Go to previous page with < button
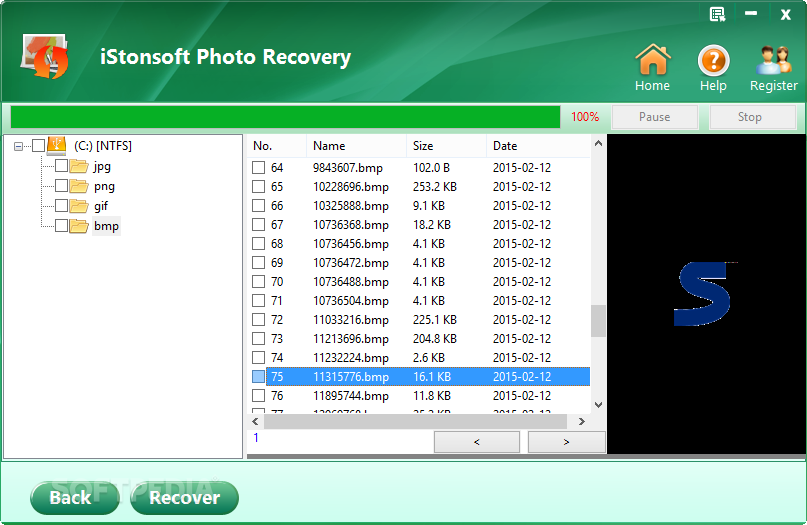The height and width of the screenshot is (525, 807). tap(477, 442)
